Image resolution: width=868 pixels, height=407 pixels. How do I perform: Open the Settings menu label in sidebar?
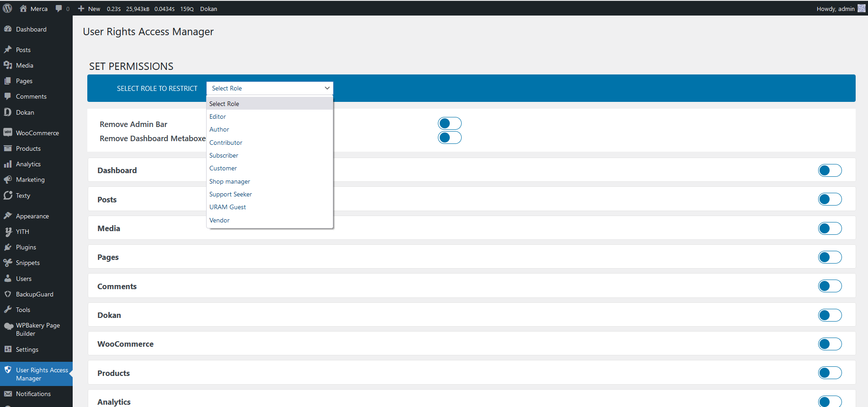(x=27, y=349)
